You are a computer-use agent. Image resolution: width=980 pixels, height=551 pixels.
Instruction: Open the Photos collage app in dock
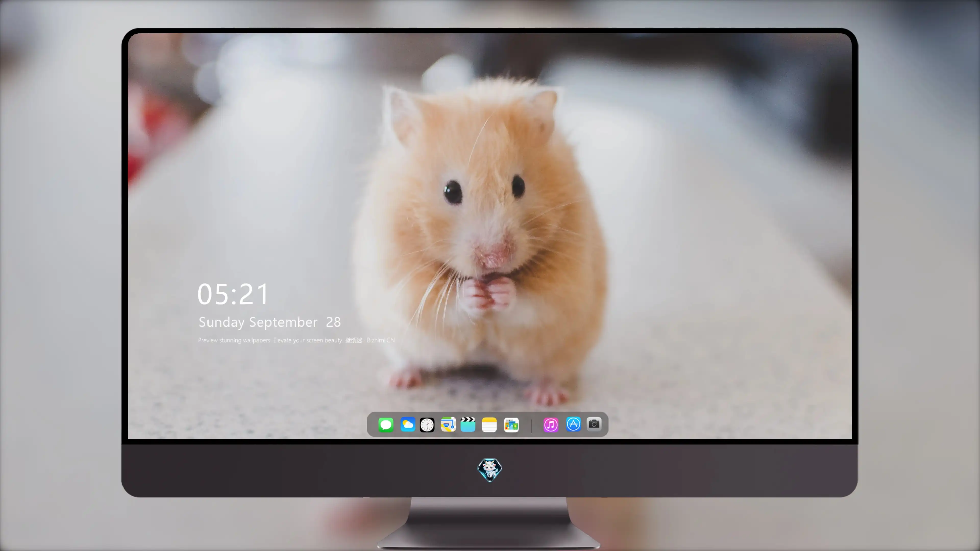point(511,425)
